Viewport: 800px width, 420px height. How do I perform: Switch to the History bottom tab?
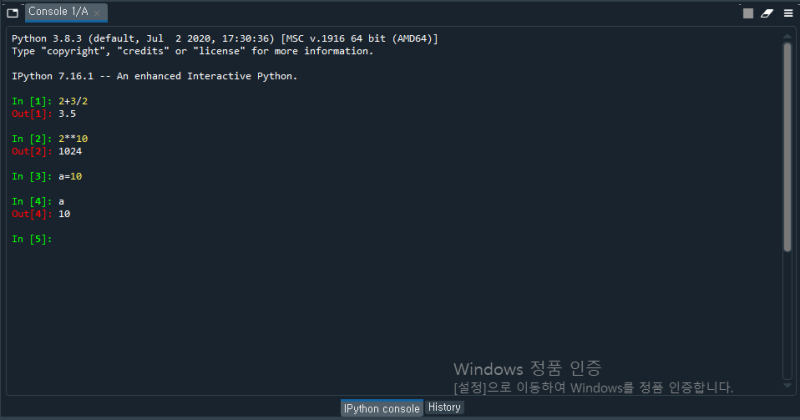[444, 407]
